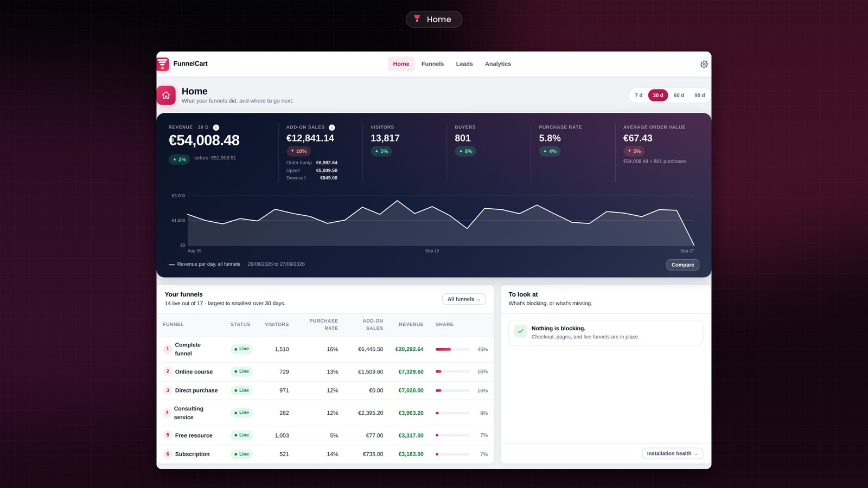Image resolution: width=868 pixels, height=488 pixels.
Task: Switch to the Home tab
Action: [x=401, y=64]
